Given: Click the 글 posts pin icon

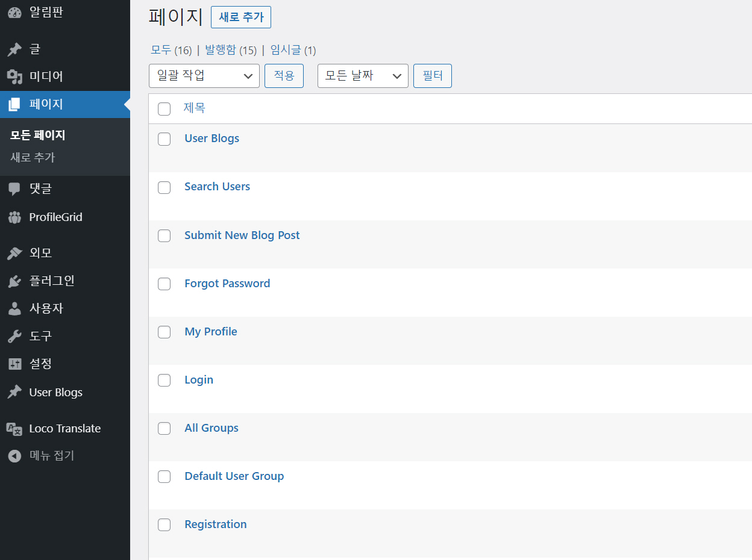Looking at the screenshot, I should coord(14,49).
